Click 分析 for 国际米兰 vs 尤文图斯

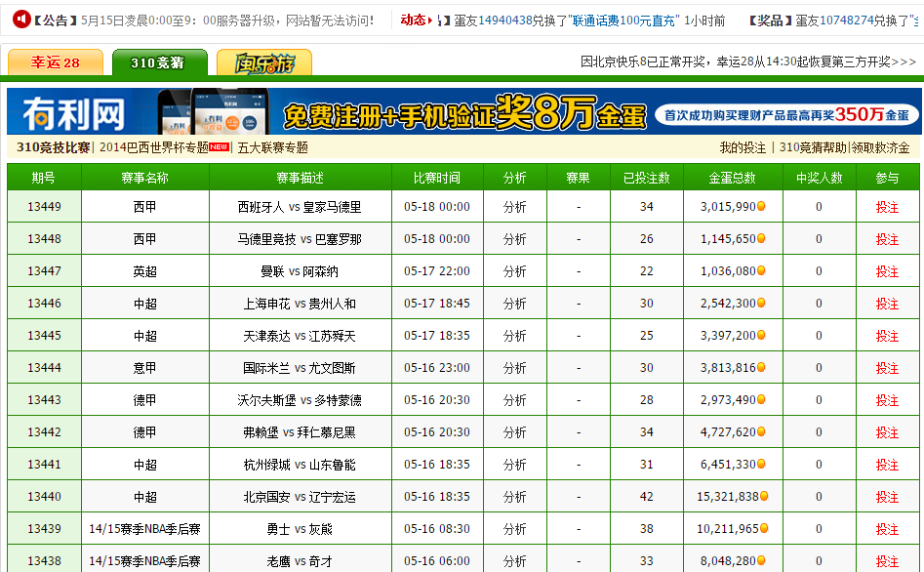[514, 368]
